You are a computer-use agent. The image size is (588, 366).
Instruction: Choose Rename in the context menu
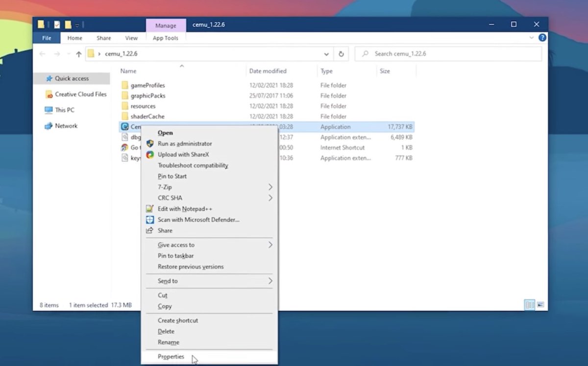click(169, 342)
